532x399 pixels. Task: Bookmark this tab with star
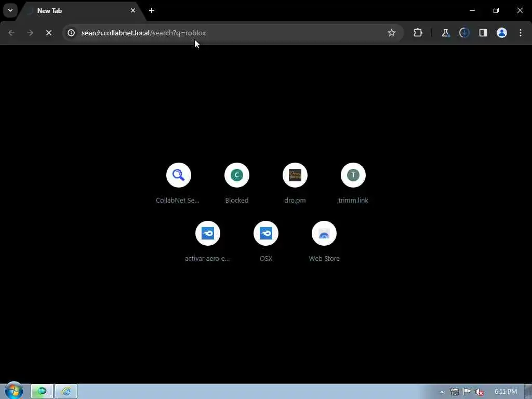pos(392,33)
